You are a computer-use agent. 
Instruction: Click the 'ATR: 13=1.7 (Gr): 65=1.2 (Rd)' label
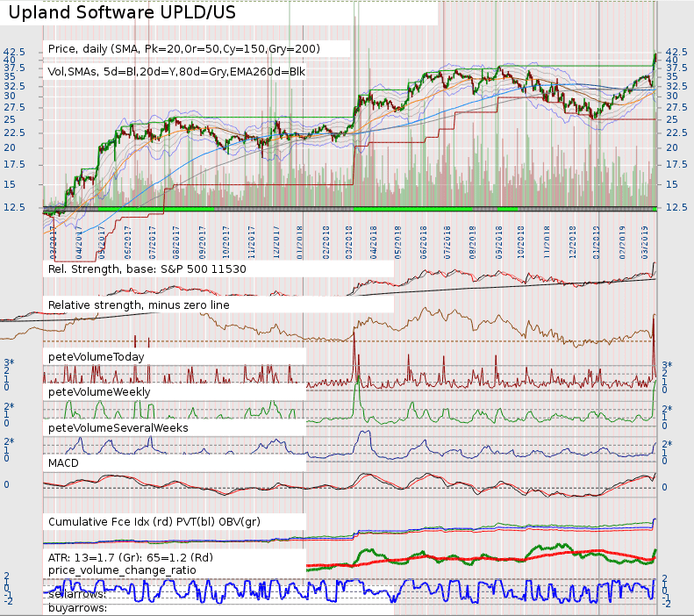click(131, 557)
